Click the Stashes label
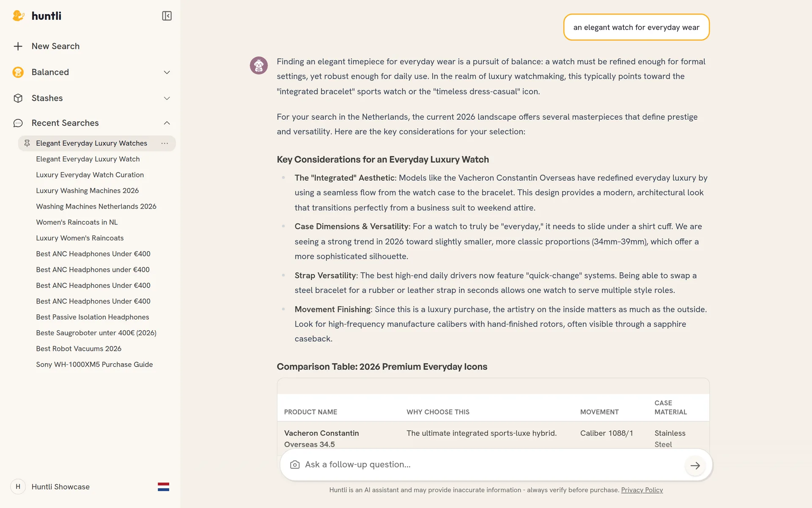Image resolution: width=812 pixels, height=508 pixels. point(47,98)
